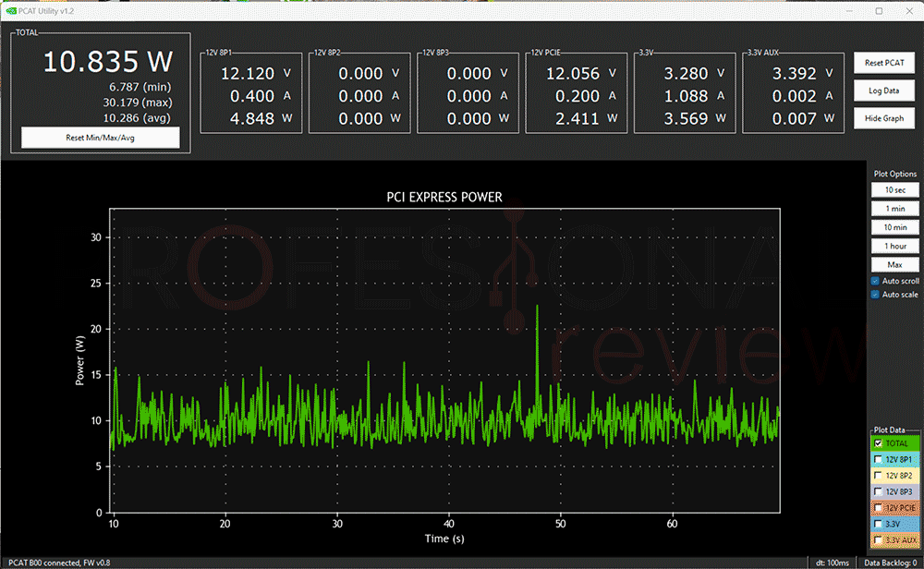Click the PCAT B00 connected status text

click(59, 563)
